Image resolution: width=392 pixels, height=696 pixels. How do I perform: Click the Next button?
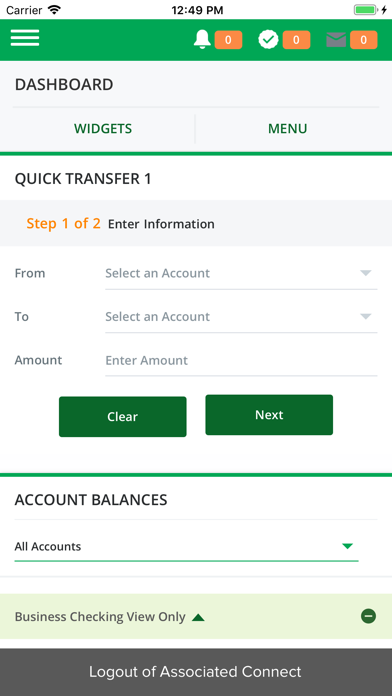[x=269, y=415]
